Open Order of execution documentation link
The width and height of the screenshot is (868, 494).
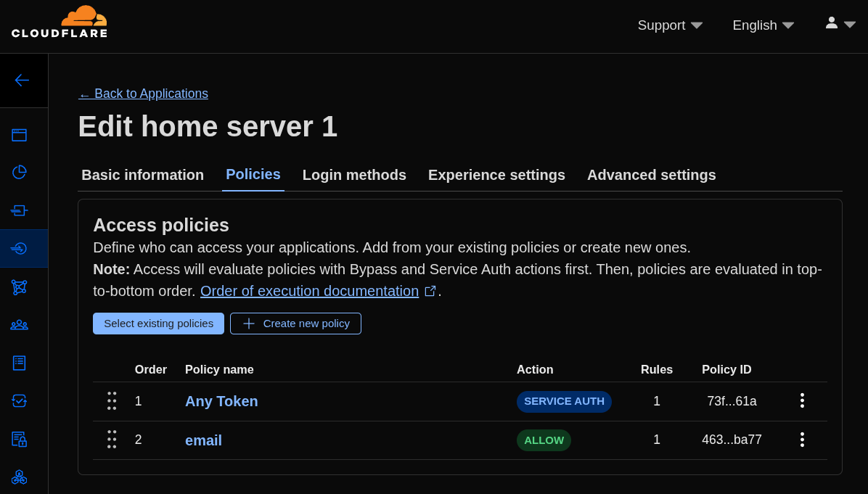[x=309, y=291]
